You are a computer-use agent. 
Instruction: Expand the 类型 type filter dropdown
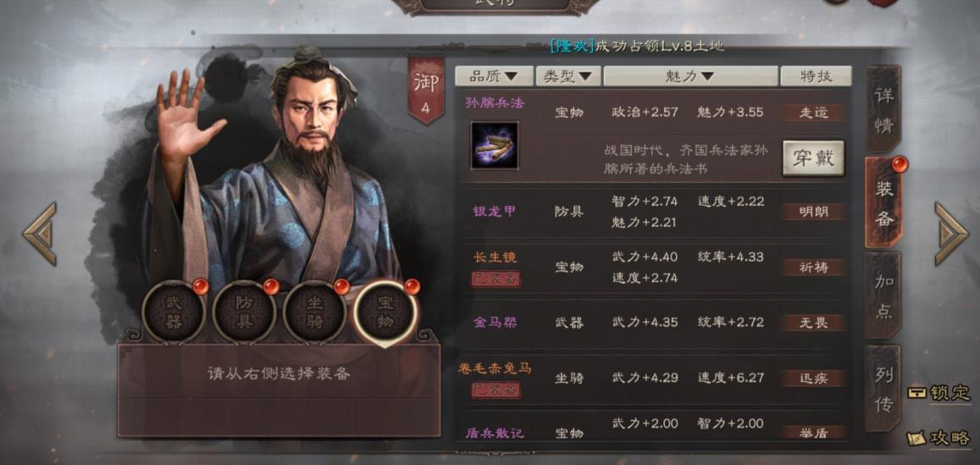pos(568,76)
